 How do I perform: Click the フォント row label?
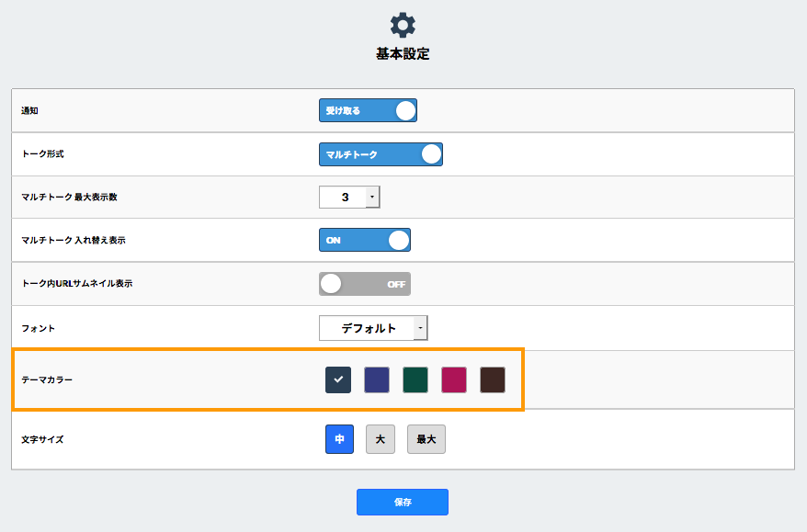click(37, 328)
